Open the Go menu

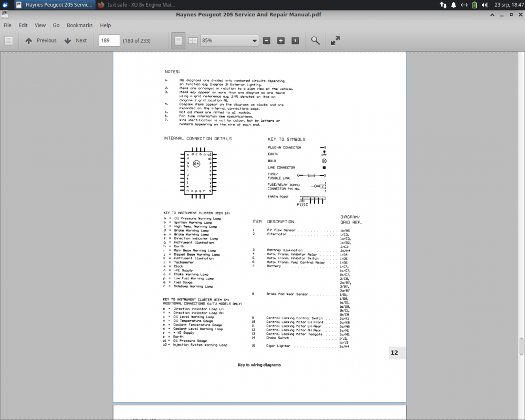(56, 25)
